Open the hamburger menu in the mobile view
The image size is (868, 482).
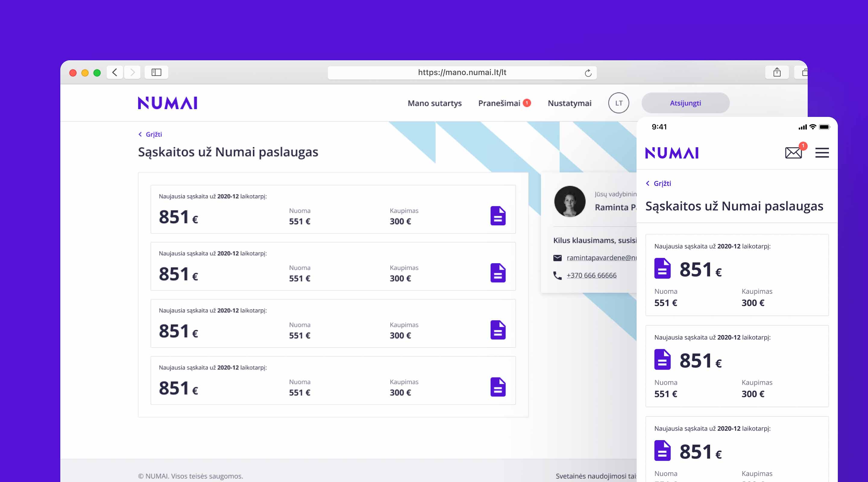(x=822, y=152)
